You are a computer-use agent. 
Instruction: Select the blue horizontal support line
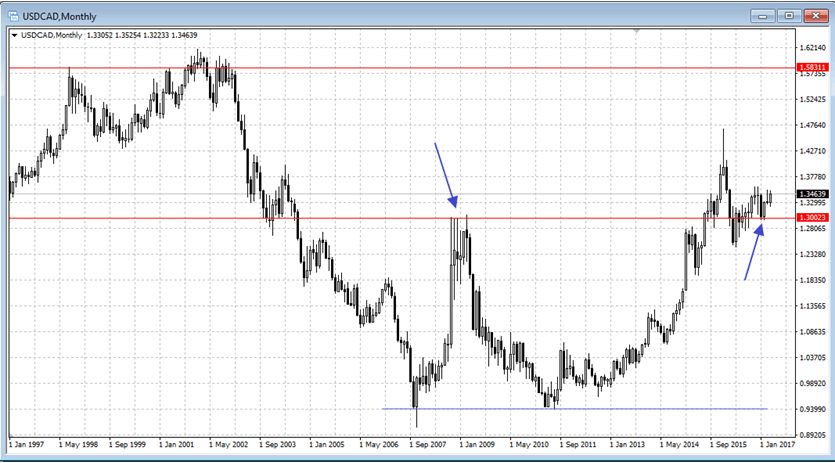[600, 408]
